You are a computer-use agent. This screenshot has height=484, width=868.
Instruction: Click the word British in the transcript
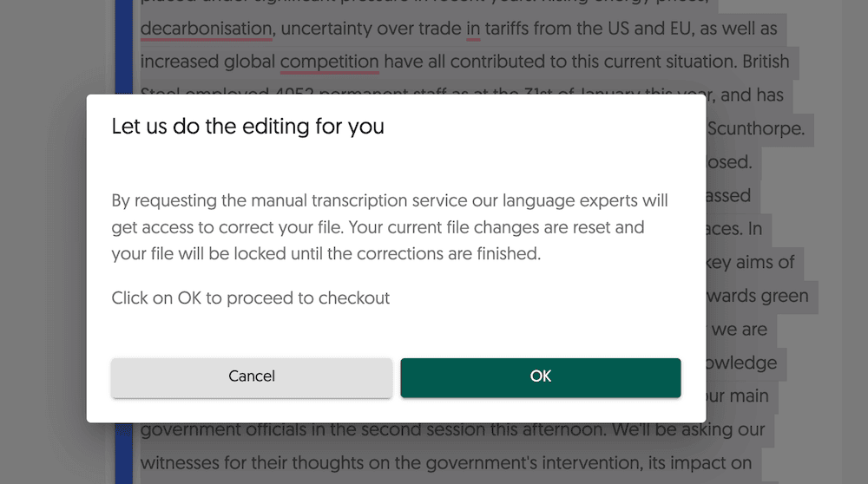tap(766, 62)
